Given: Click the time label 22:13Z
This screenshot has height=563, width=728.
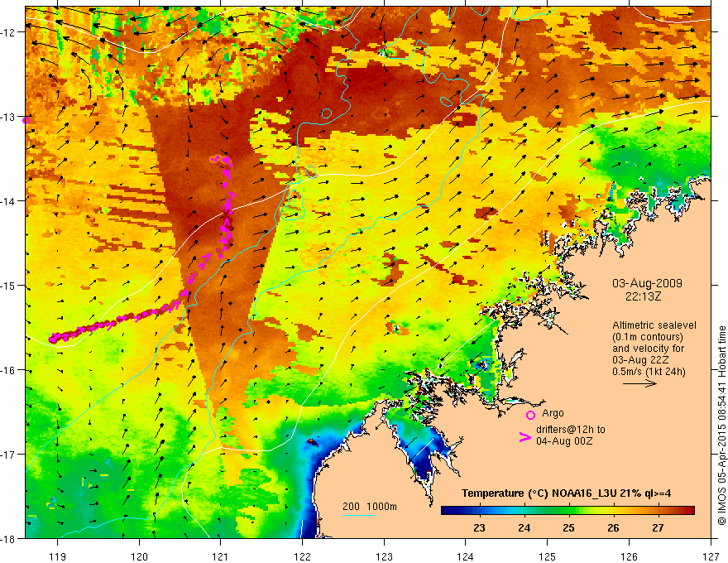Looking at the screenshot, I should [x=643, y=296].
